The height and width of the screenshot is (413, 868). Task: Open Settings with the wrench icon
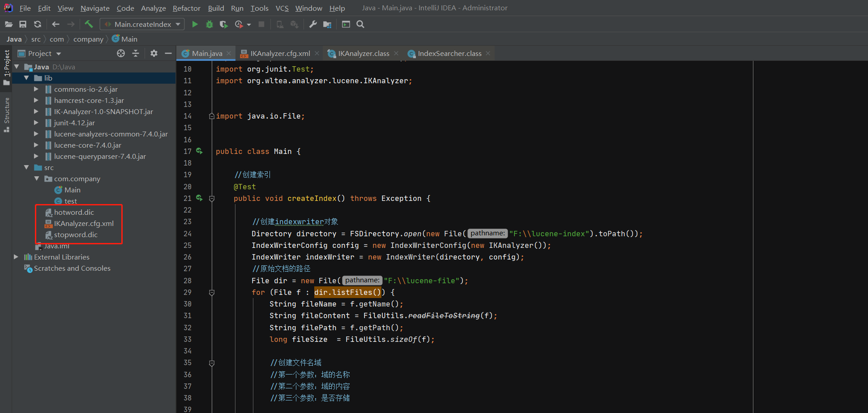click(313, 24)
